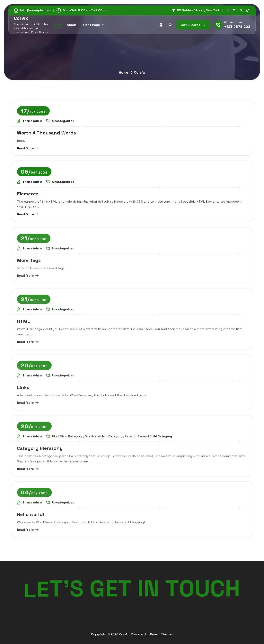264x644 pixels.
Task: Click the Get A Quote button
Action: pos(193,25)
